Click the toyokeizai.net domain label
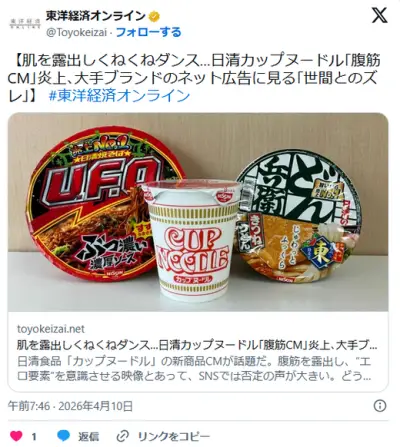This screenshot has height=447, width=400. [x=51, y=329]
